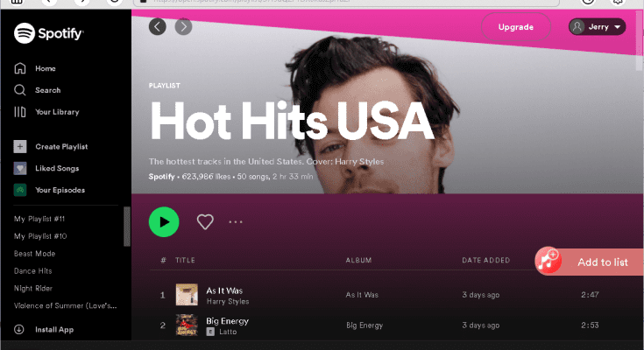Viewport: 644px width, 350px height.
Task: Click the Create Playlist plus icon
Action: pos(20,146)
